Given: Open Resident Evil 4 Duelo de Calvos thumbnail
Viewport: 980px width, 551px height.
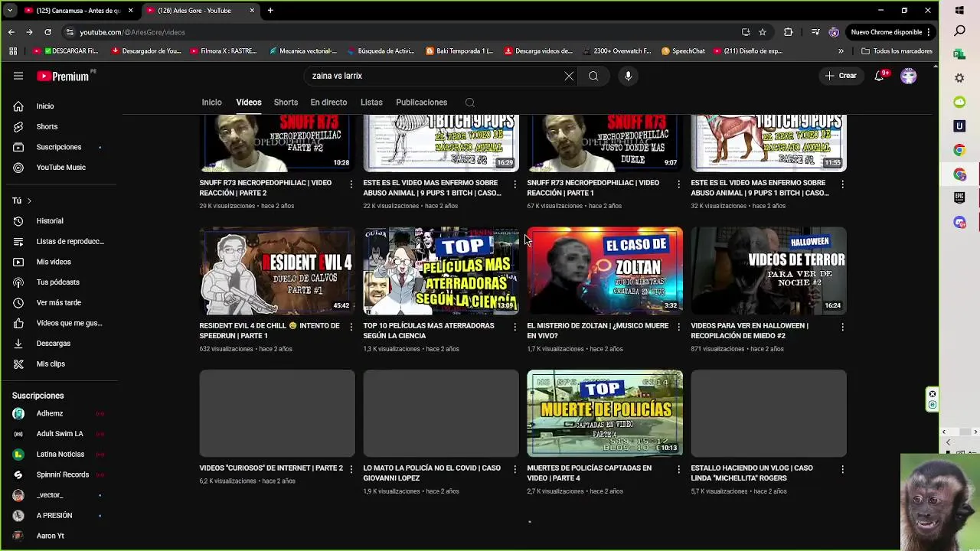Looking at the screenshot, I should 277,271.
